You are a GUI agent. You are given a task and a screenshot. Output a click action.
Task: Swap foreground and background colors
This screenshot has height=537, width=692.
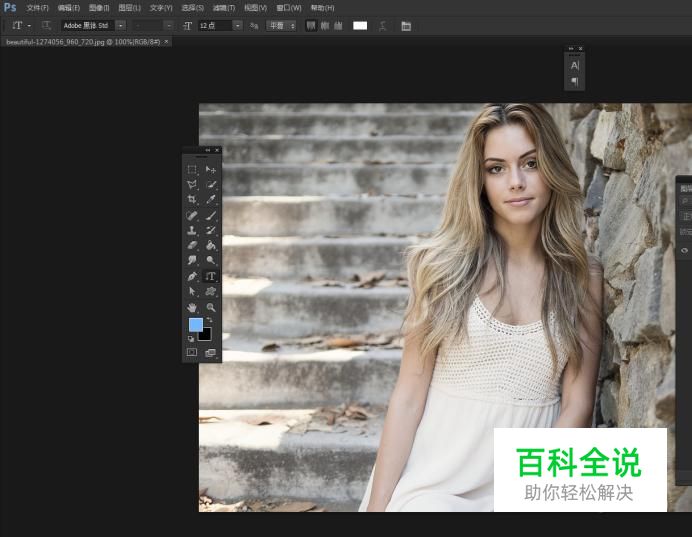click(x=209, y=319)
